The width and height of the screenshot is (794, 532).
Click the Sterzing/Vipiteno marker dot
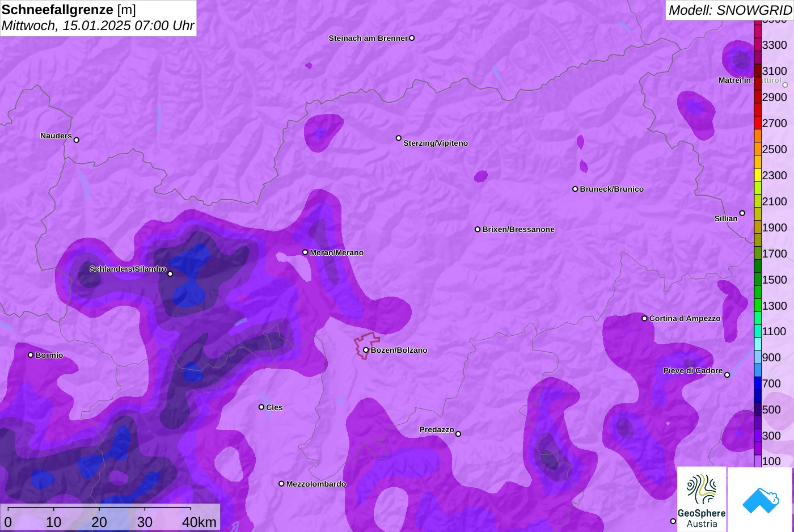click(x=399, y=138)
